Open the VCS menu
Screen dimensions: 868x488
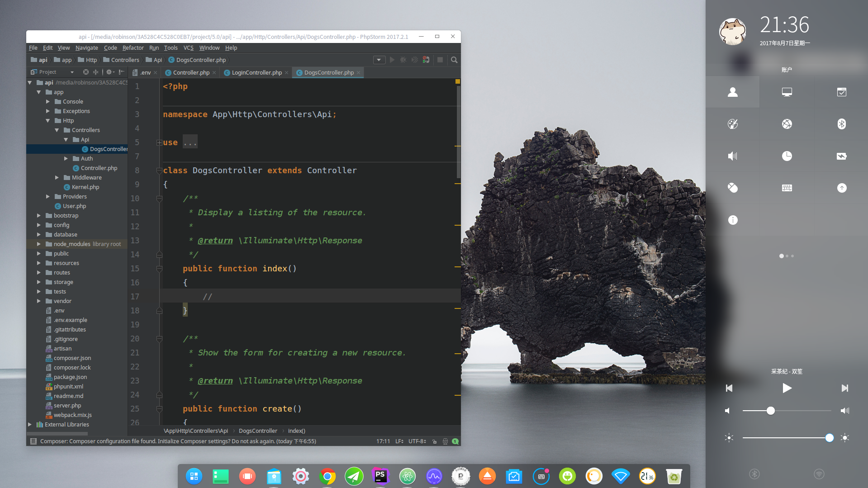coord(188,48)
